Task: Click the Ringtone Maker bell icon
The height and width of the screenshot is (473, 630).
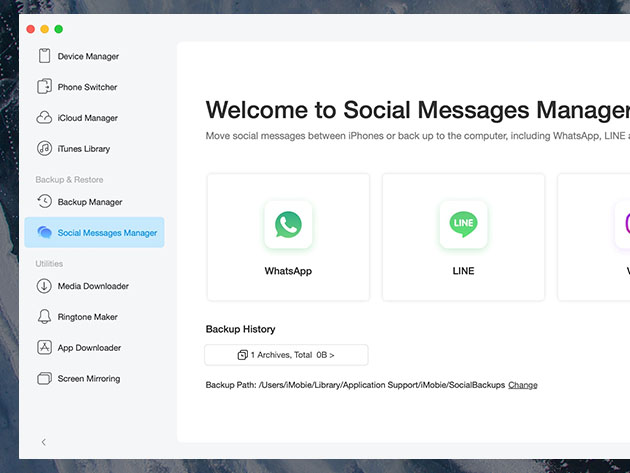Action: coord(44,317)
